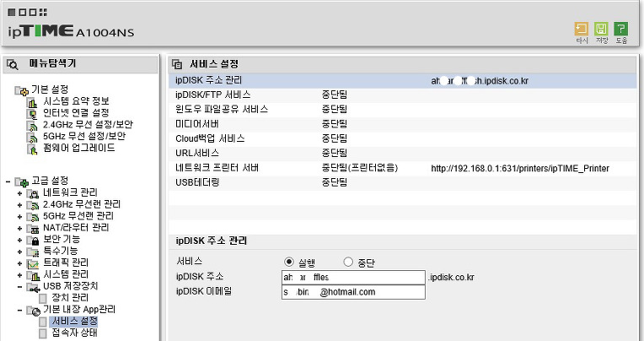This screenshot has height=341, width=644.
Task: Collapse the USB 저장장치 minus sign
Action: tap(19, 287)
